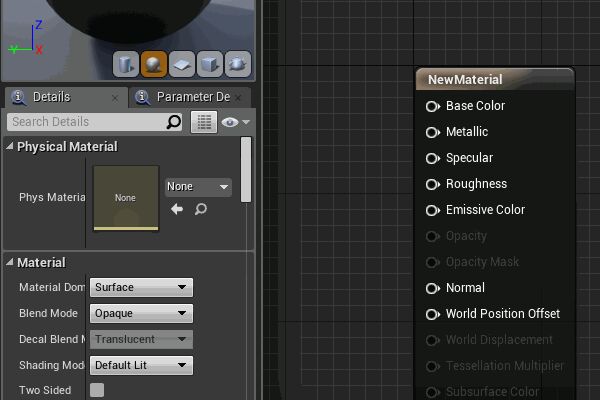This screenshot has height=400, width=600.
Task: Open the eye view options menu
Action: coord(235,122)
